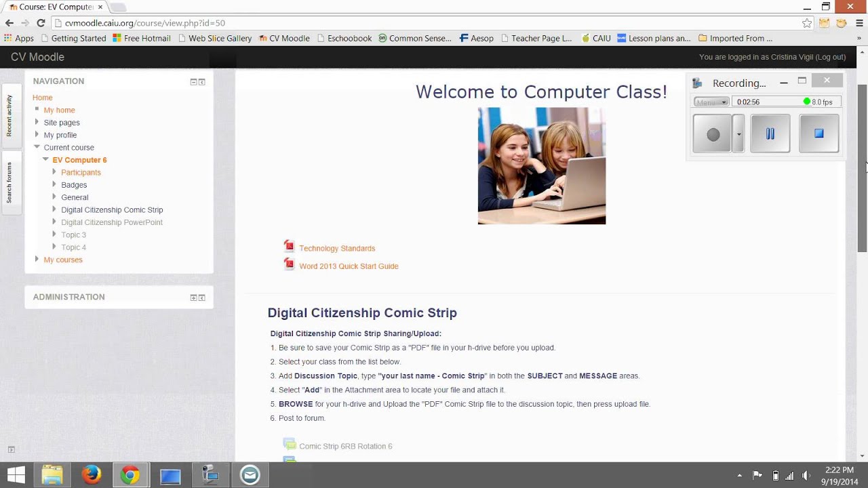
Task: Open the Windows Start button
Action: (16, 475)
